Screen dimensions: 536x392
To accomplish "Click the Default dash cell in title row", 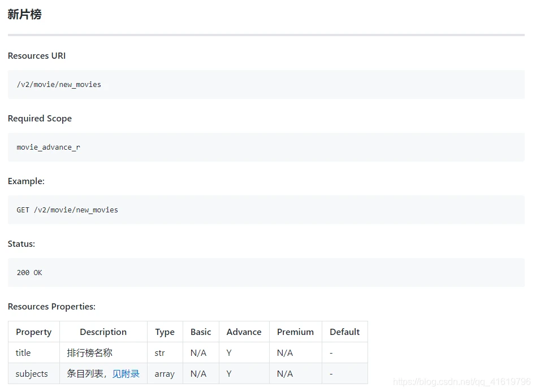I will [x=344, y=352].
